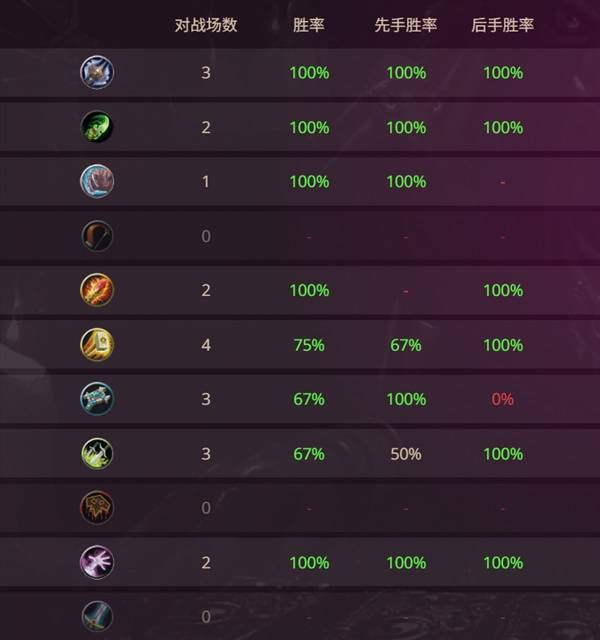This screenshot has width=600, height=640.
Task: Click the 50% 先手胜率 value
Action: click(405, 454)
